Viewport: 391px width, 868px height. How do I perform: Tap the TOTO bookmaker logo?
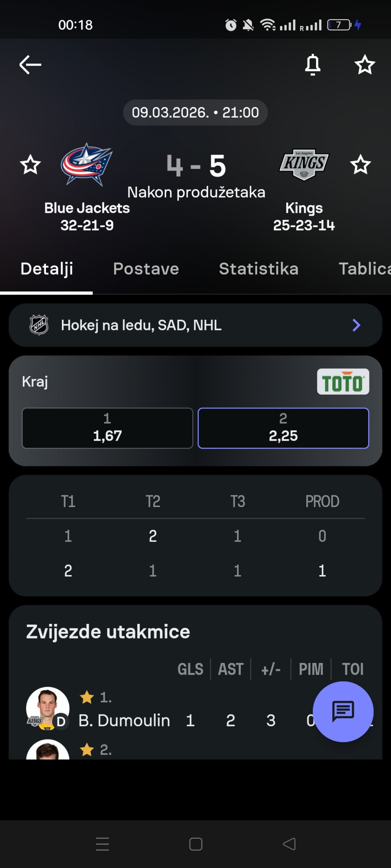point(343,382)
